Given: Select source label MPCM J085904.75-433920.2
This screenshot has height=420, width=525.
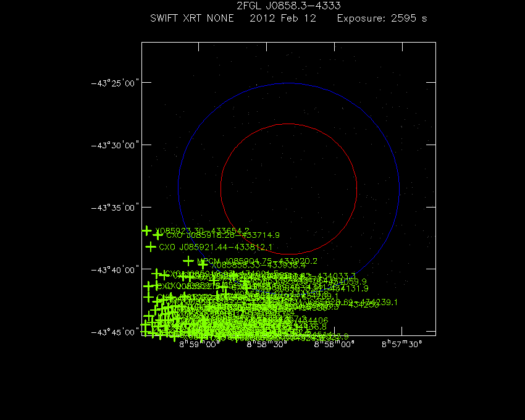Looking at the screenshot, I should click(257, 261).
